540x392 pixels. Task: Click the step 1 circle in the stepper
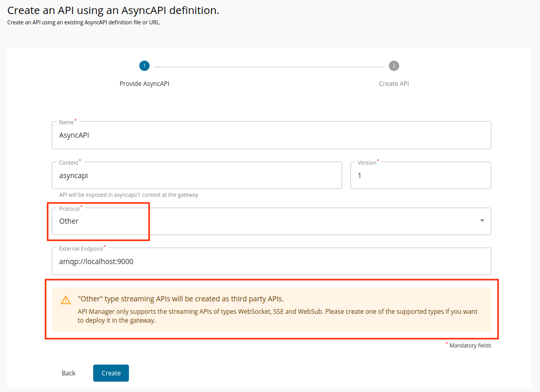(144, 66)
